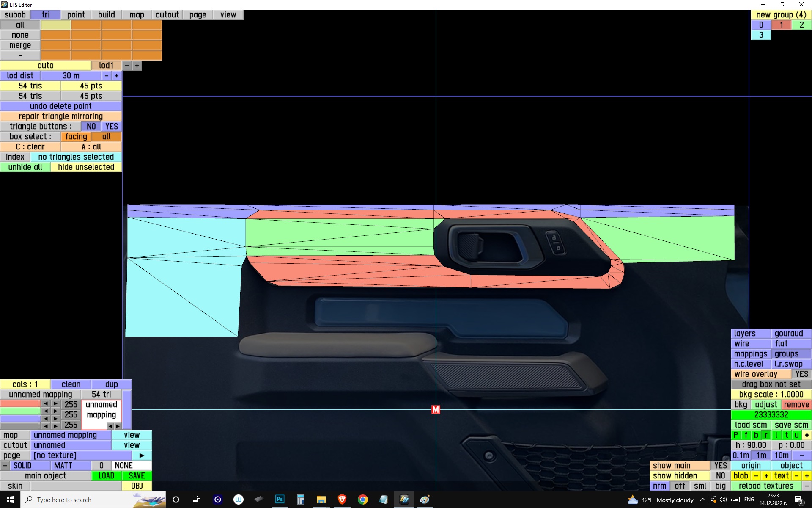Click the green color decrease arrow

(x=46, y=411)
